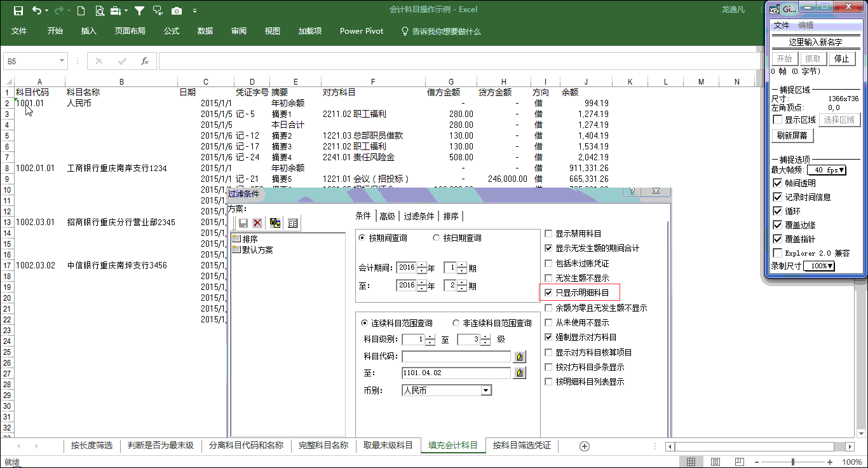Click the insert function fx icon
Viewport: 868px width, 468px height.
pos(145,61)
